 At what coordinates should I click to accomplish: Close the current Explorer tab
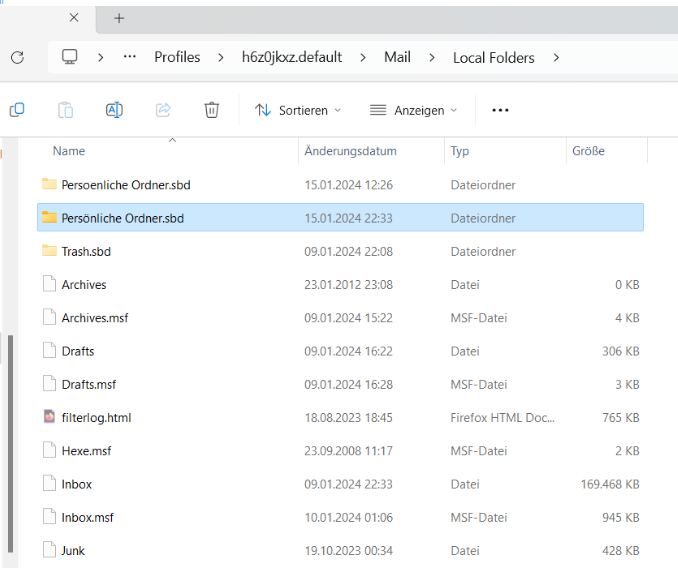pyautogui.click(x=74, y=18)
